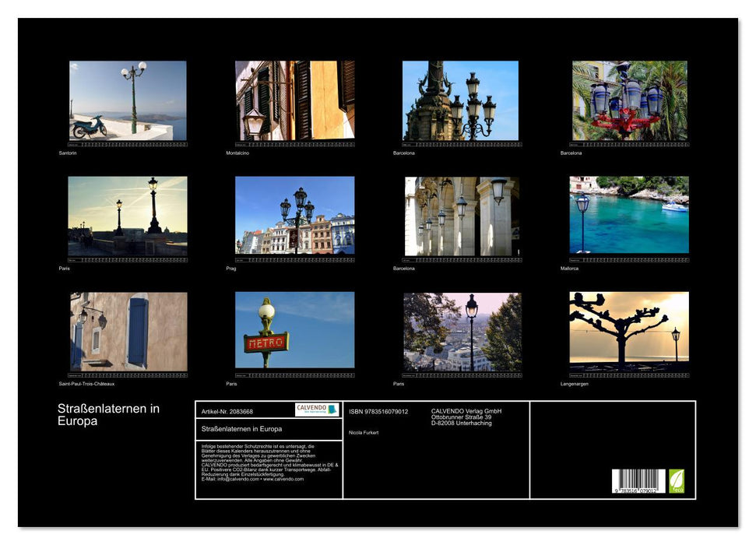
Task: Select the Barcelona blue lanterns with palms photo
Action: click(x=629, y=100)
